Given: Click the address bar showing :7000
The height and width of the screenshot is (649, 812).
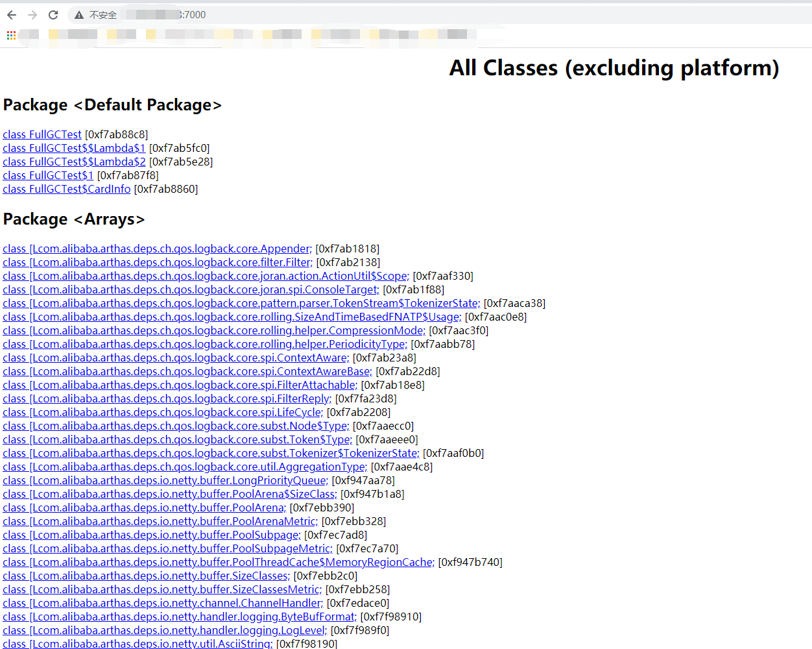Looking at the screenshot, I should pyautogui.click(x=441, y=15).
